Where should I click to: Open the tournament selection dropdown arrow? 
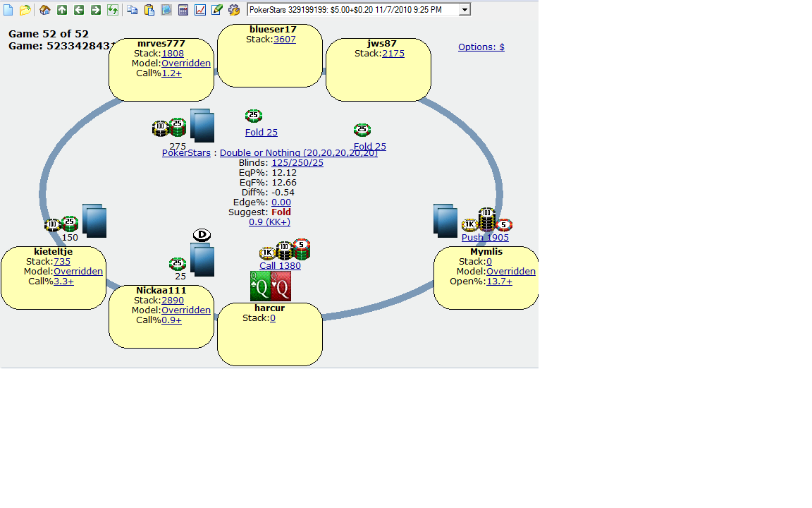(465, 10)
